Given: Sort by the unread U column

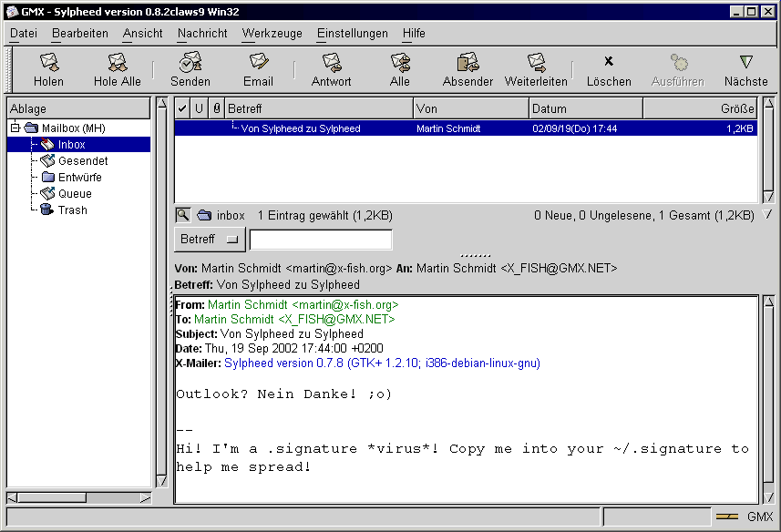Looking at the screenshot, I should click(x=199, y=108).
